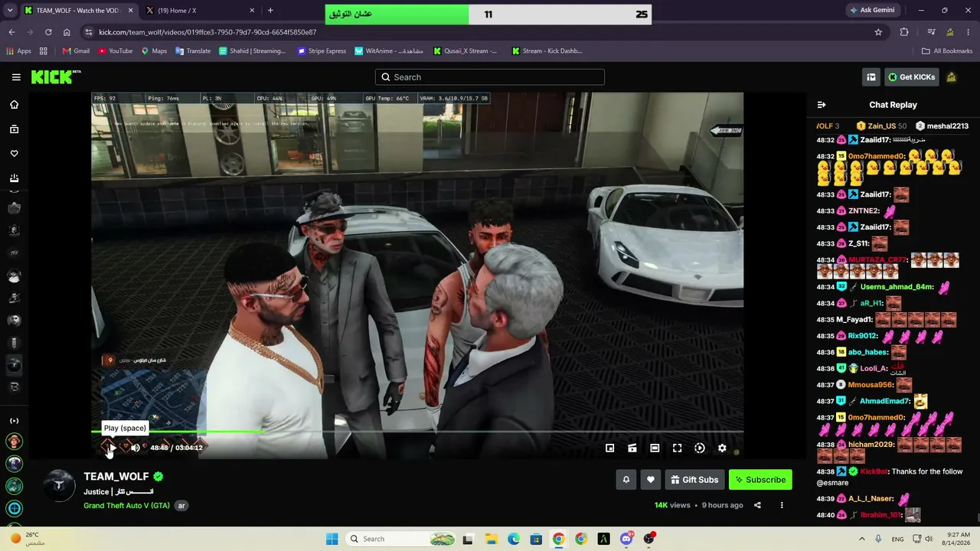Viewport: 980px width, 551px height.
Task: Open the All Bookmarks folder
Action: [947, 51]
